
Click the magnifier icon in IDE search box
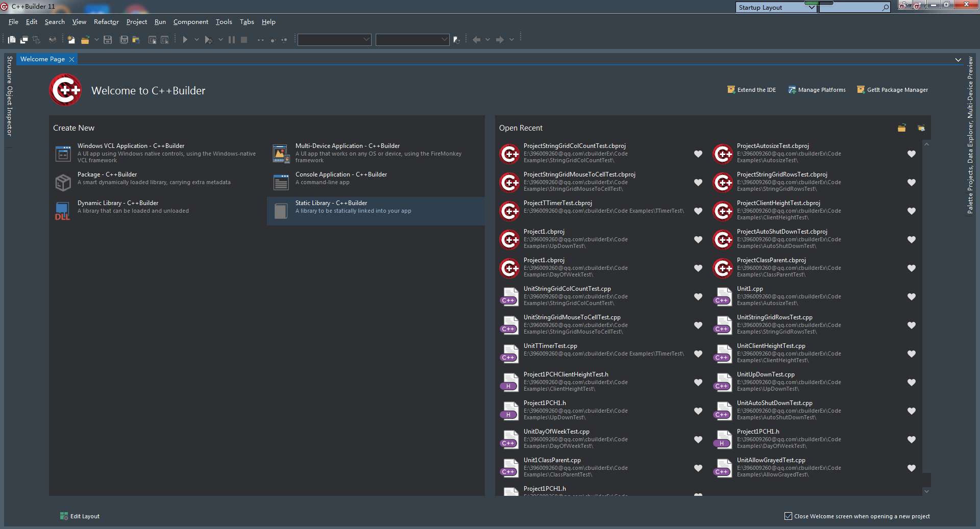(x=886, y=7)
